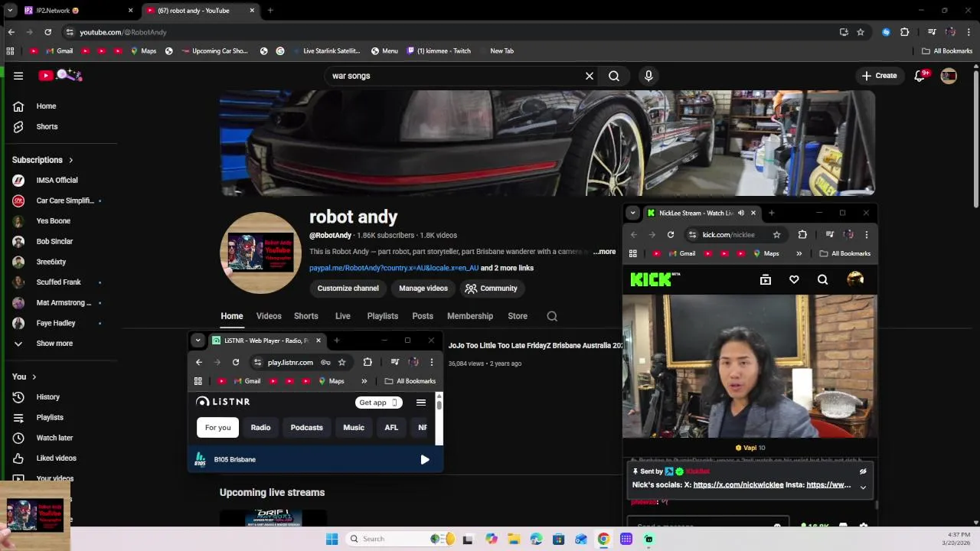The image size is (980, 551).
Task: Hide the pinned message in Kick chat
Action: point(863,471)
